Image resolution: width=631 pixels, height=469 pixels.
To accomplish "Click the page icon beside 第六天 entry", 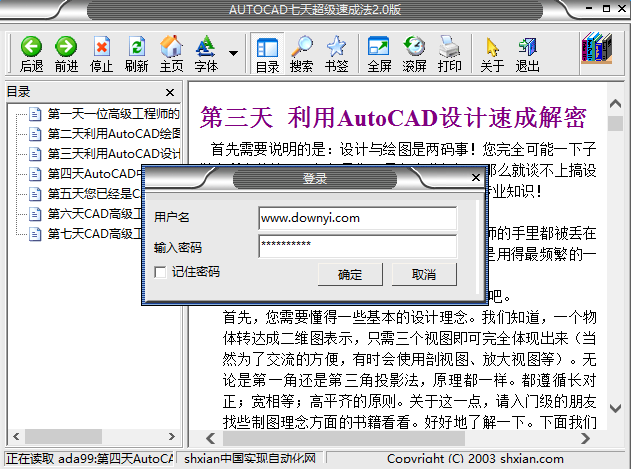I will [35, 214].
